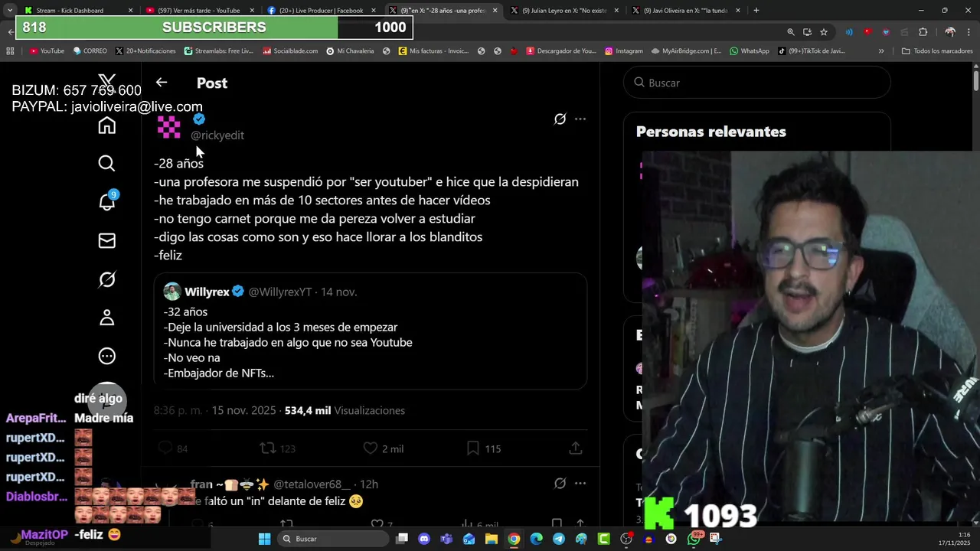Open File Explorer from the taskbar

coord(492,539)
